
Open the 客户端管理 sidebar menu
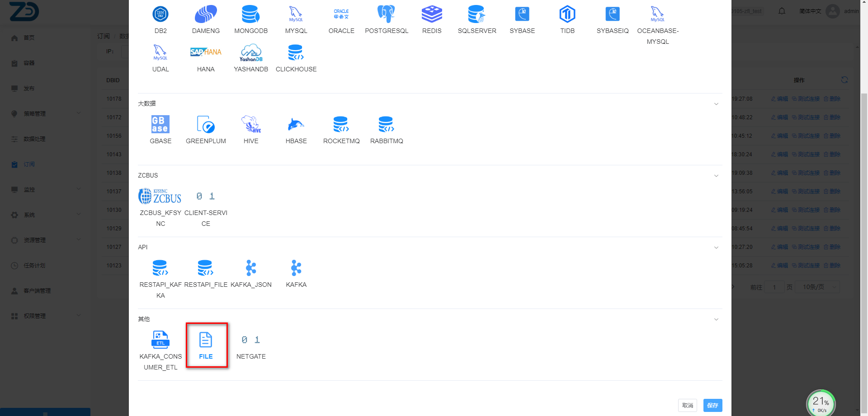(x=37, y=291)
